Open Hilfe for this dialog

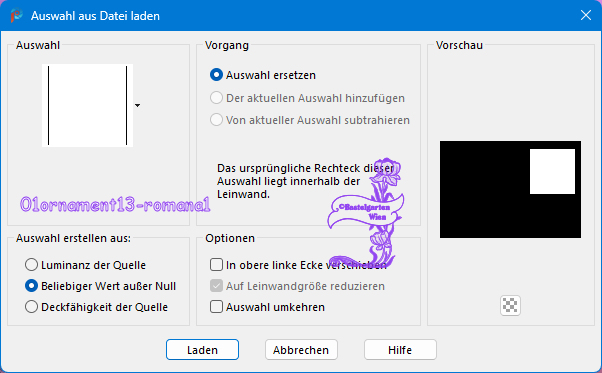tap(400, 350)
